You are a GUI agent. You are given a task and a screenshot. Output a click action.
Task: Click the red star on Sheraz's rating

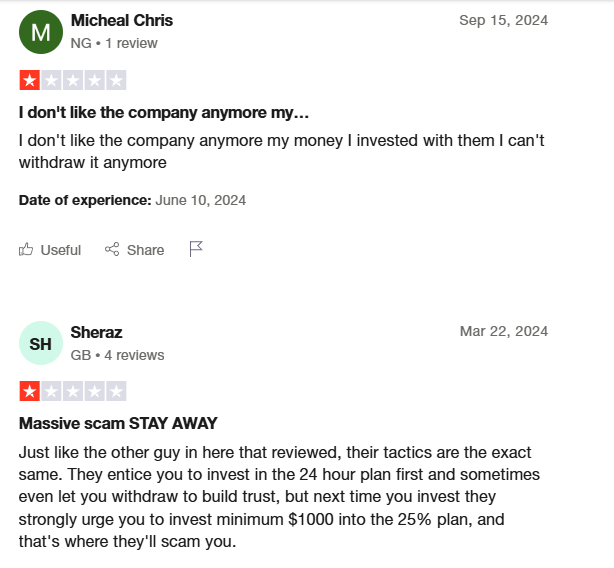(29, 391)
